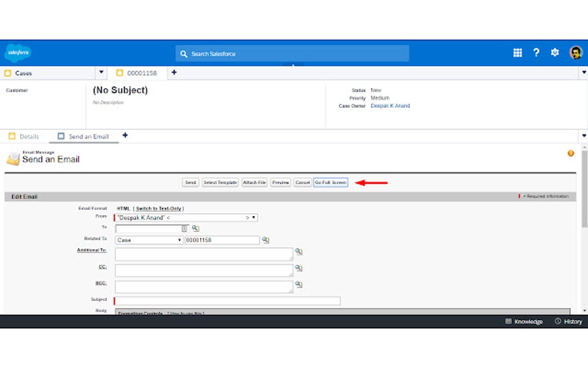
Task: Click the search magnifier in Search Salesforce
Action: [183, 54]
